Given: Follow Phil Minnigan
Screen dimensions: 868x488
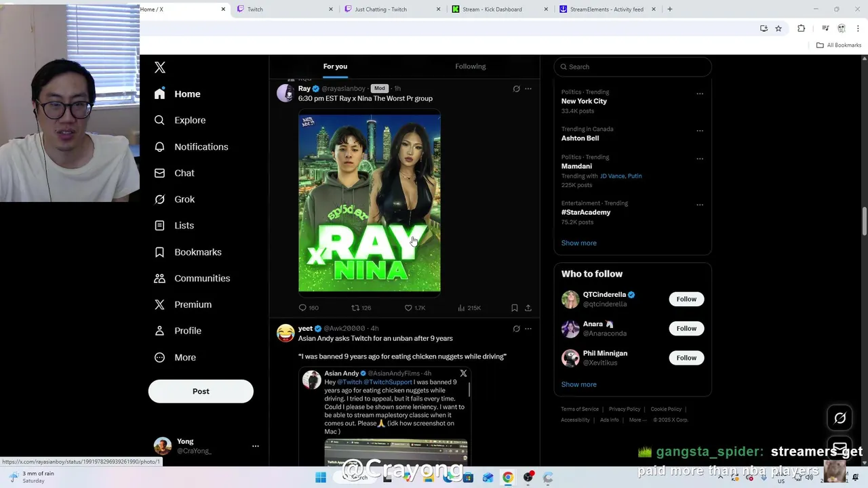Looking at the screenshot, I should pos(686,358).
